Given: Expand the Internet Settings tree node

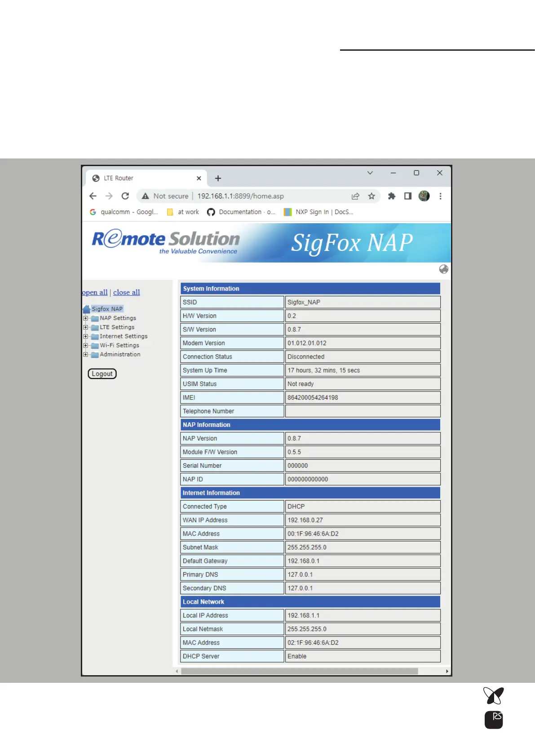Looking at the screenshot, I should click(85, 336).
